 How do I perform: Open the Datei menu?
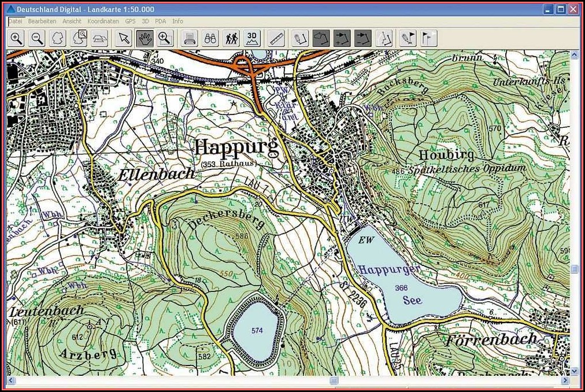(x=16, y=21)
